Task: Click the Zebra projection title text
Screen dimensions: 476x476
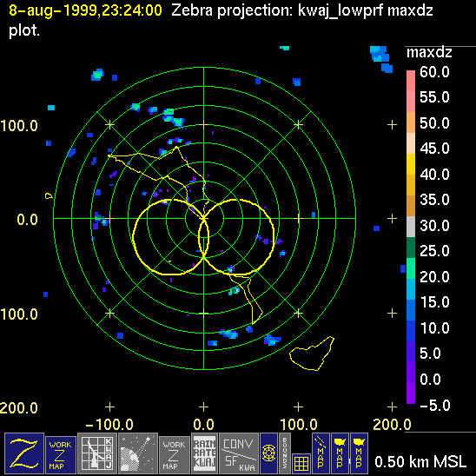Action: click(233, 10)
